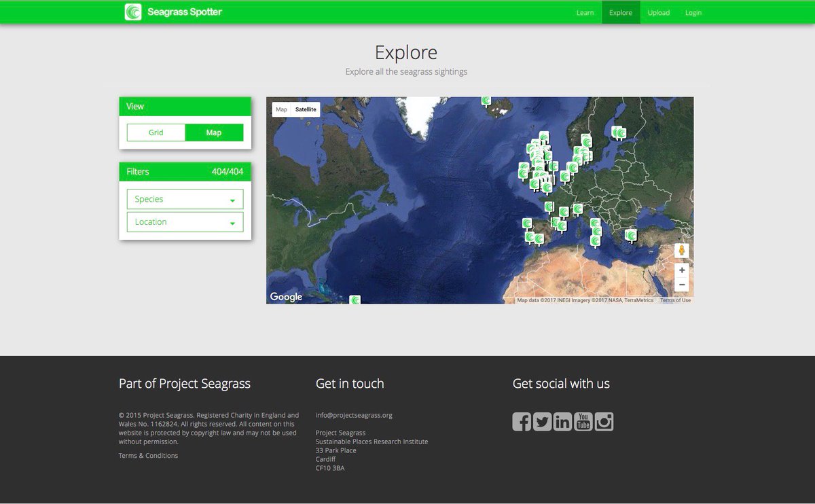Open the Location filter dropdown
The height and width of the screenshot is (504, 815).
tap(185, 222)
